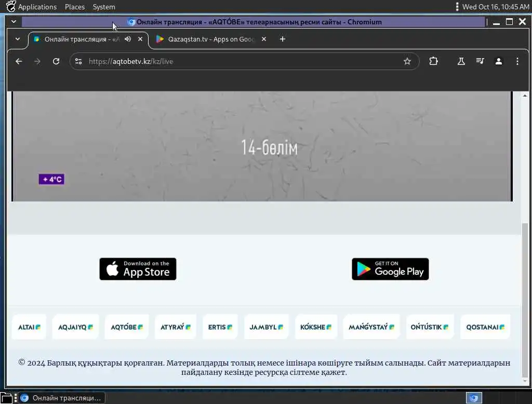Screen dimensions: 532x404
Task: Click the Онлайн трансляци taskbar button
Action: click(x=62, y=398)
